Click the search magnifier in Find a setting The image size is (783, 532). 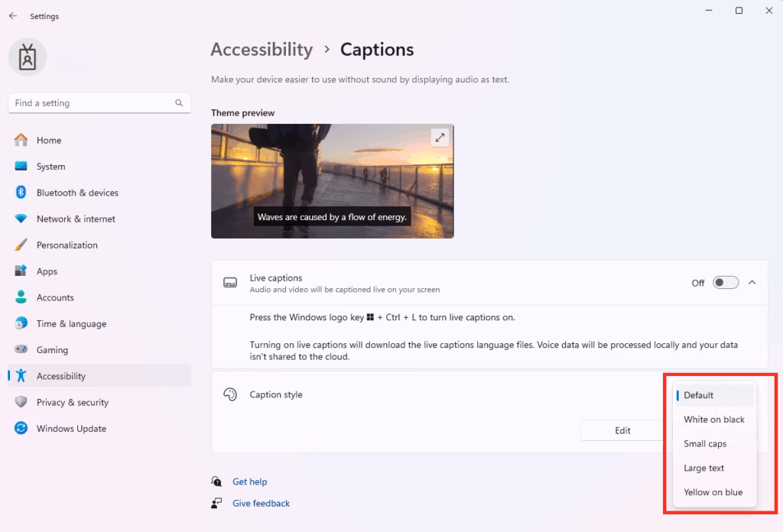click(x=179, y=102)
